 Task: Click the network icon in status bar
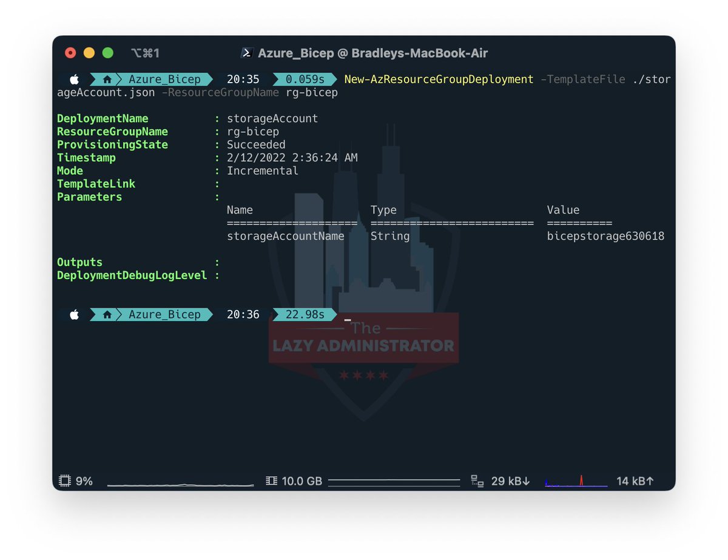pos(477,481)
